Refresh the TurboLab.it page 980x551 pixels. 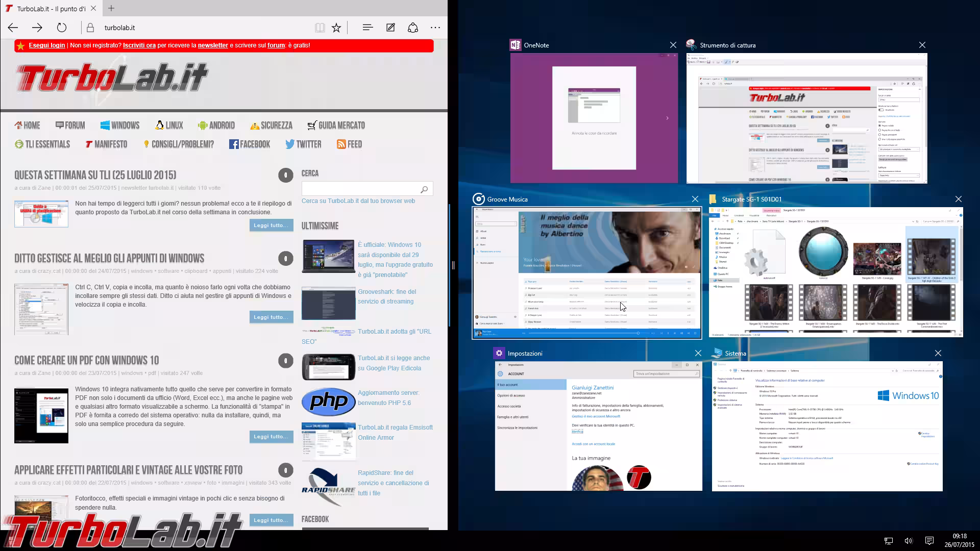pyautogui.click(x=62, y=28)
